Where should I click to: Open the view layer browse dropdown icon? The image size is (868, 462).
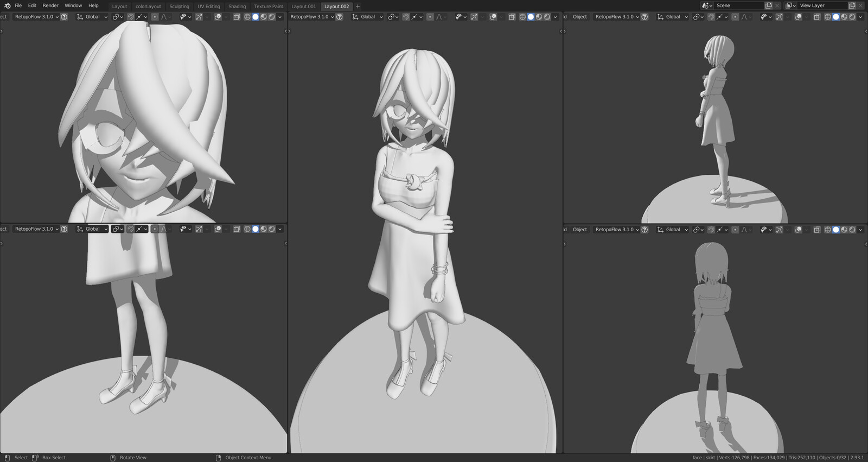tap(791, 5)
